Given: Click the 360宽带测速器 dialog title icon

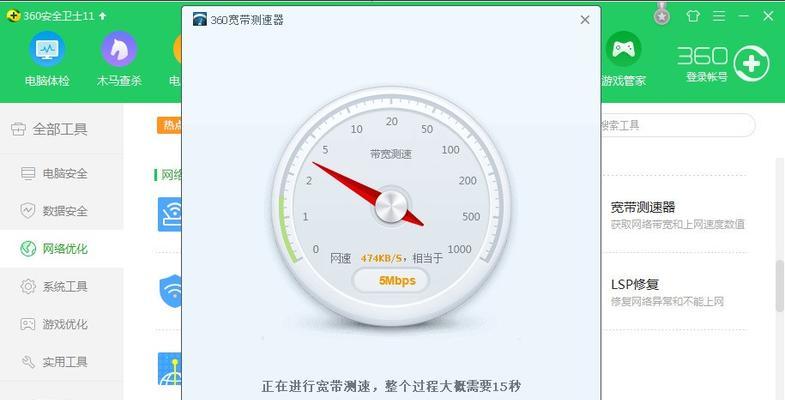Looking at the screenshot, I should (200, 20).
